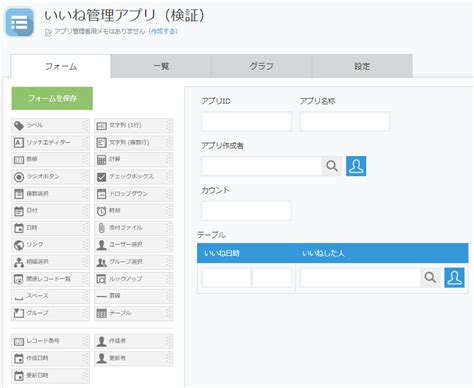This screenshot has width=474, height=388.
Task: Click the app list icon beside title
Action: tap(20, 23)
